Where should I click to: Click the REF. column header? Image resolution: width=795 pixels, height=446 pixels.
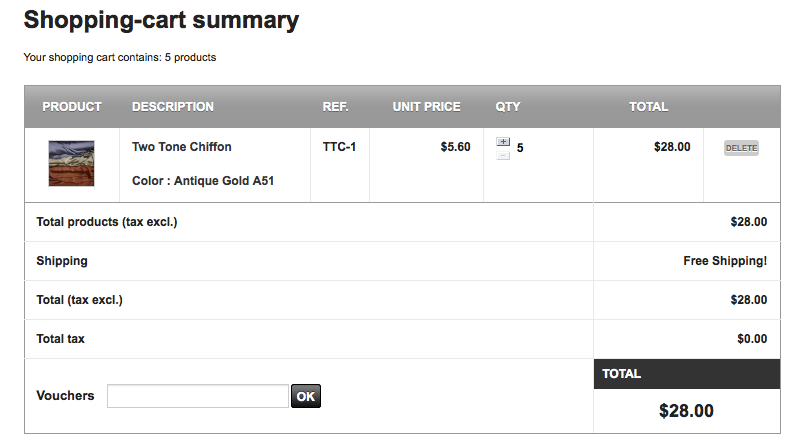pos(335,107)
